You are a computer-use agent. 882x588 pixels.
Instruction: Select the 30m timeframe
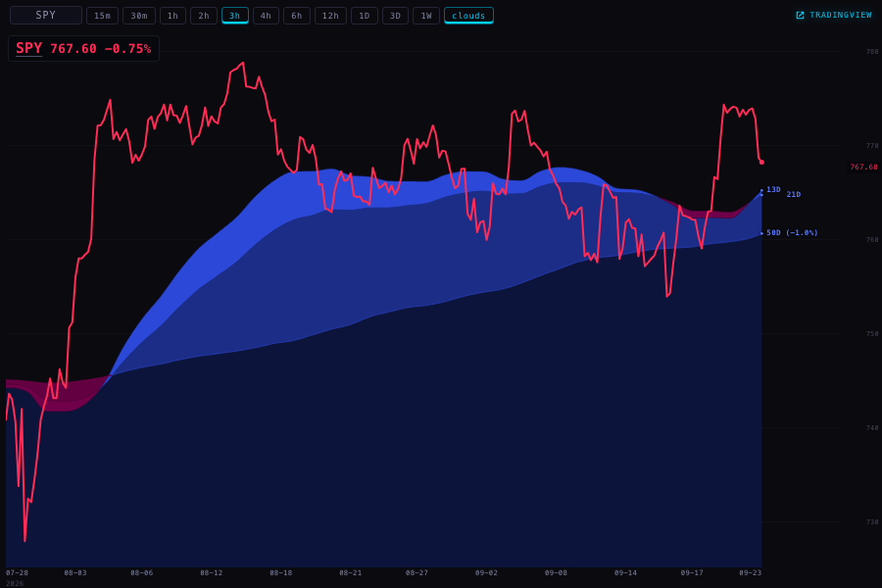point(139,16)
